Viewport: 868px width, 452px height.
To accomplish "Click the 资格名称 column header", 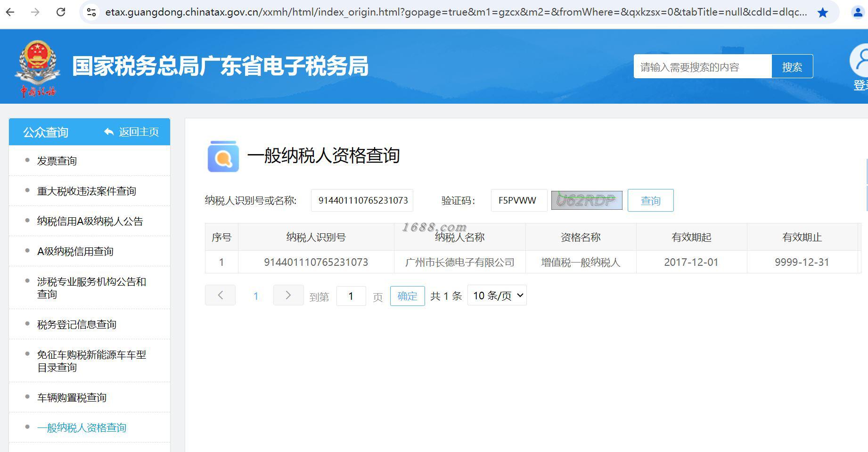I will point(581,237).
